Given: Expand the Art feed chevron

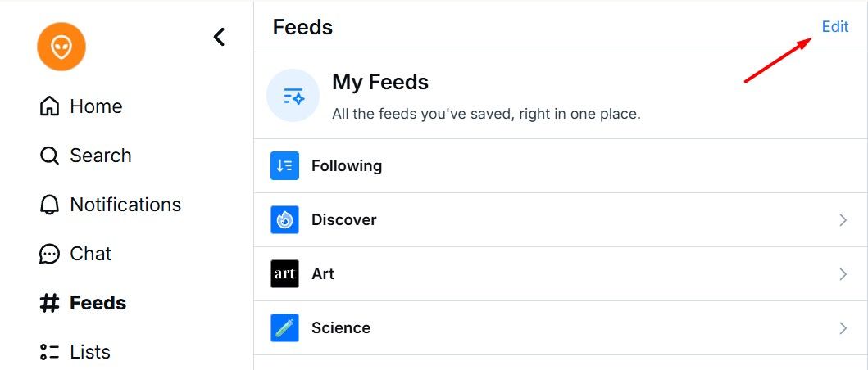Looking at the screenshot, I should point(843,273).
